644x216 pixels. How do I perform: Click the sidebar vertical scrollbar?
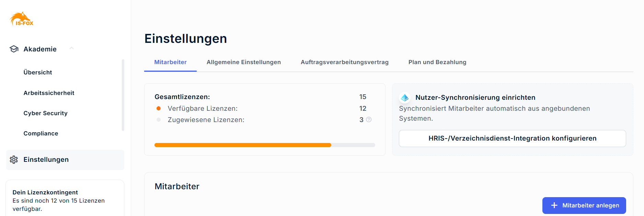pos(123,95)
